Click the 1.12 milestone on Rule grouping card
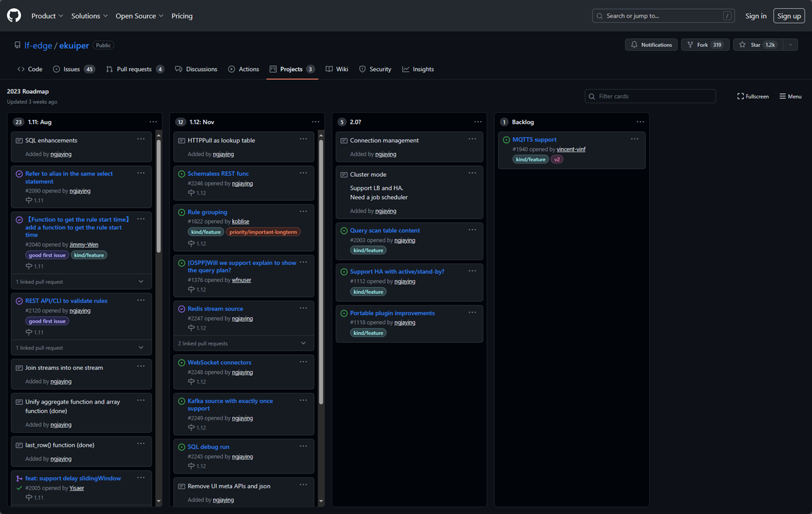Viewport: 812px width, 514px height. coord(197,244)
